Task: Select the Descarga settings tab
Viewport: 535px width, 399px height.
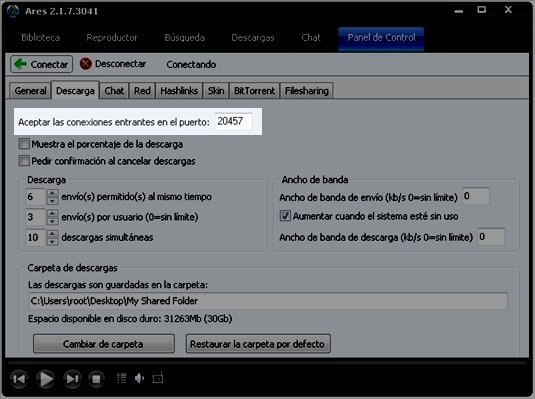Action: click(x=75, y=90)
